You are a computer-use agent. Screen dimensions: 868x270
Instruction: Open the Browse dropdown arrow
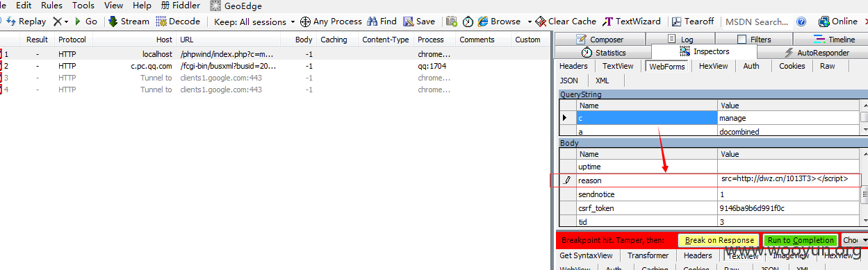(x=530, y=22)
